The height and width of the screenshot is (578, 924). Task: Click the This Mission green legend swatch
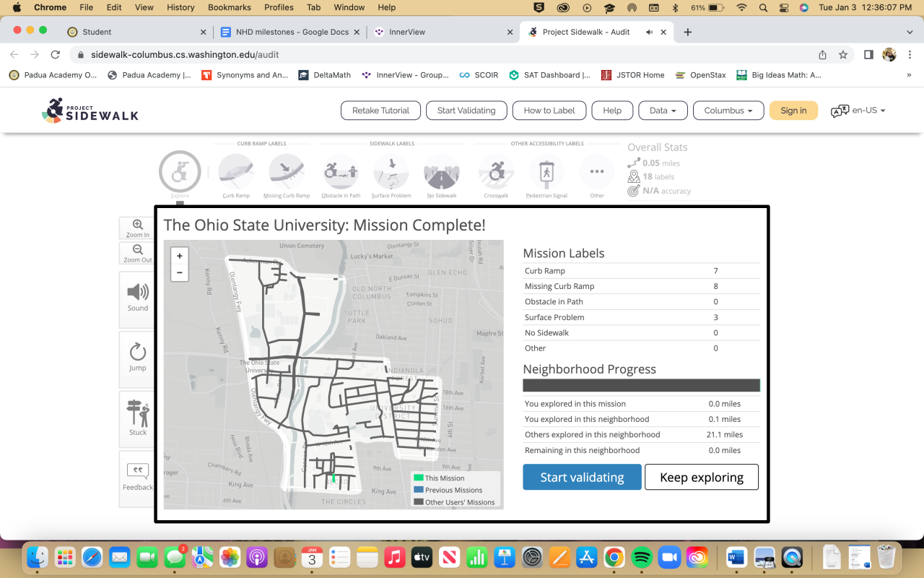(x=418, y=478)
